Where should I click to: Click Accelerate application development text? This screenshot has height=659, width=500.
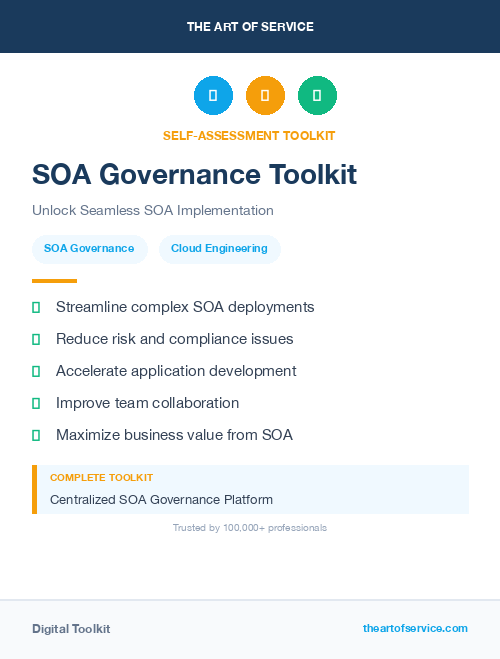pos(176,371)
